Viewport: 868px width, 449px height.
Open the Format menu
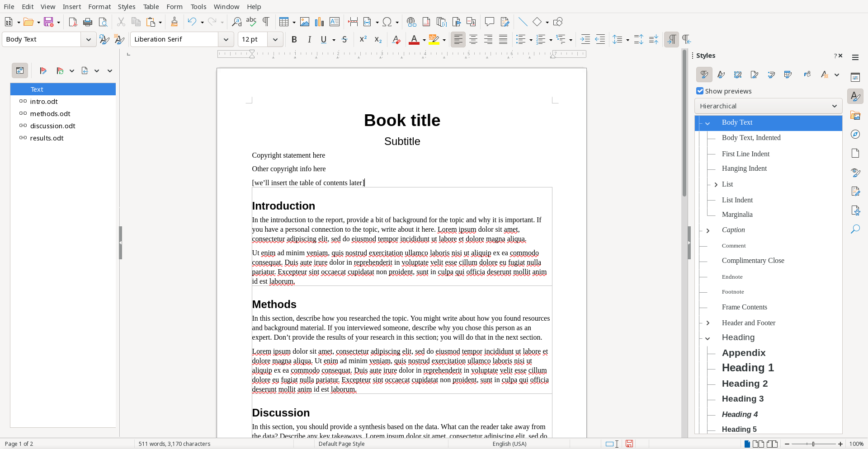pos(99,6)
